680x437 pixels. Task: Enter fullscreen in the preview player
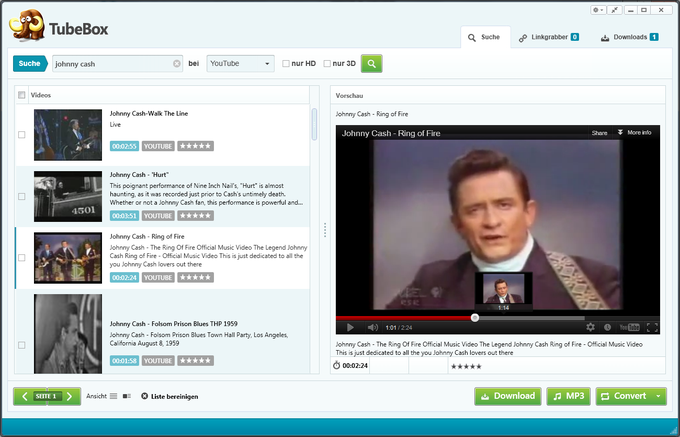coord(652,327)
